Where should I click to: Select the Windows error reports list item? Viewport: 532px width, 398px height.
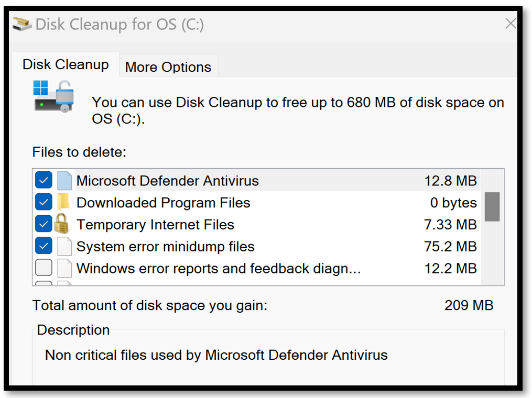click(210, 268)
